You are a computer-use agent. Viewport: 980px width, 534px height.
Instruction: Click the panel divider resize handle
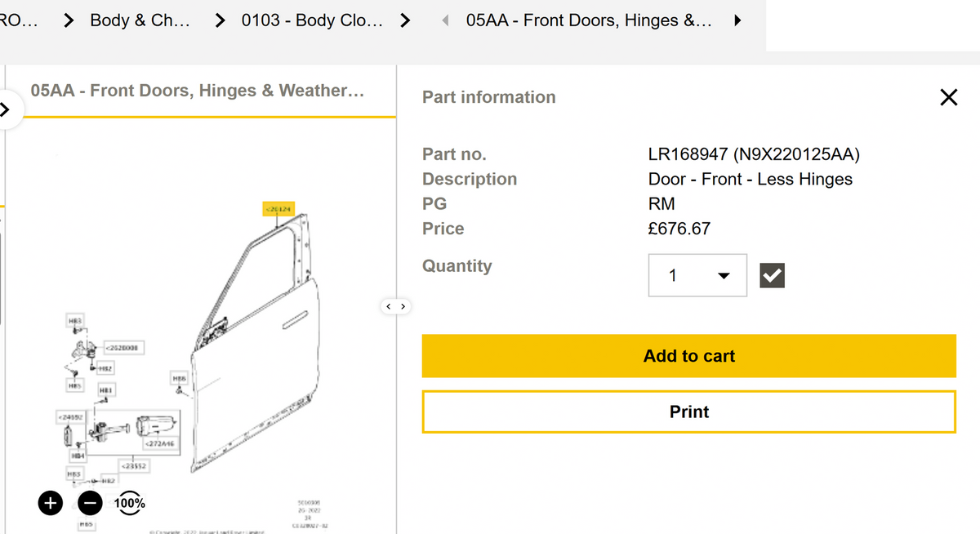point(395,307)
